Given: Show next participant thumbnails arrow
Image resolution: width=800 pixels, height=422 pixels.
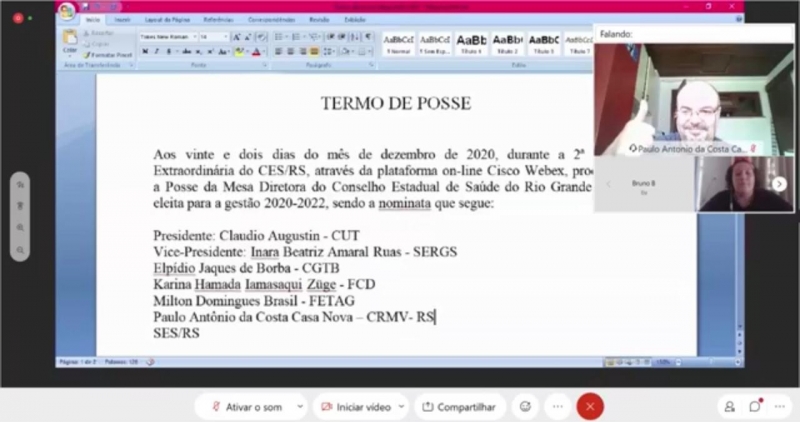Looking at the screenshot, I should (779, 184).
